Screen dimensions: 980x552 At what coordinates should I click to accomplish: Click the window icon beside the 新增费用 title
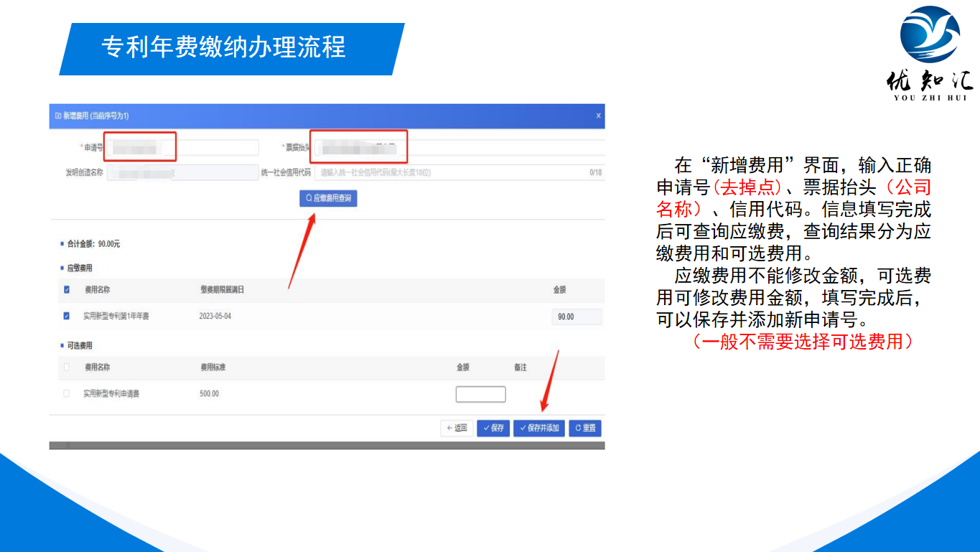(x=57, y=116)
